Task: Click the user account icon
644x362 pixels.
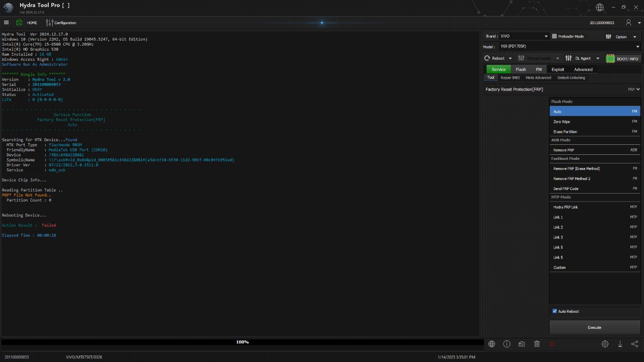Action: pyautogui.click(x=628, y=23)
